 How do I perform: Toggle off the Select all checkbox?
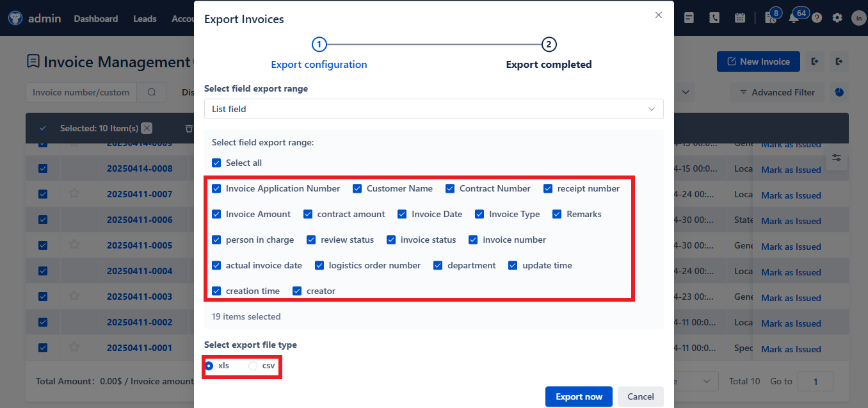tap(216, 163)
